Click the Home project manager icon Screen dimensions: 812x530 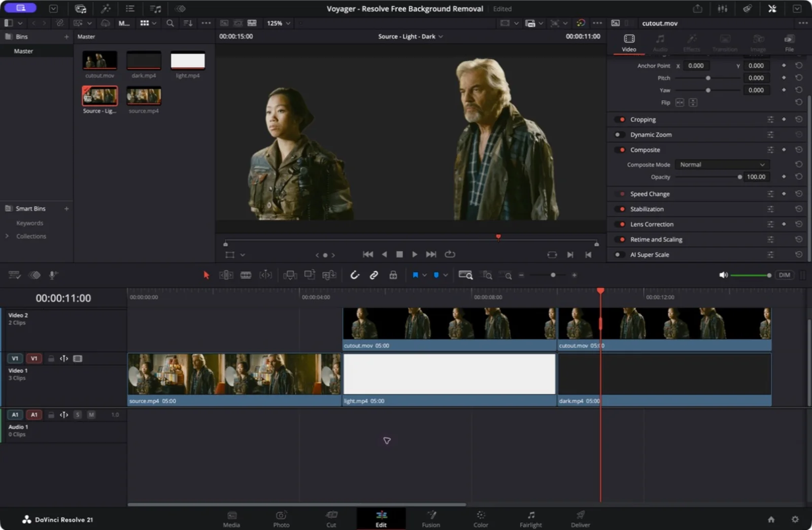click(x=771, y=519)
